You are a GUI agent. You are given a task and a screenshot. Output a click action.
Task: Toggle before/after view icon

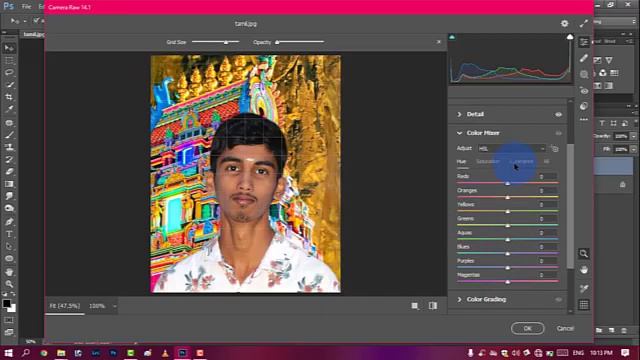[x=433, y=306]
